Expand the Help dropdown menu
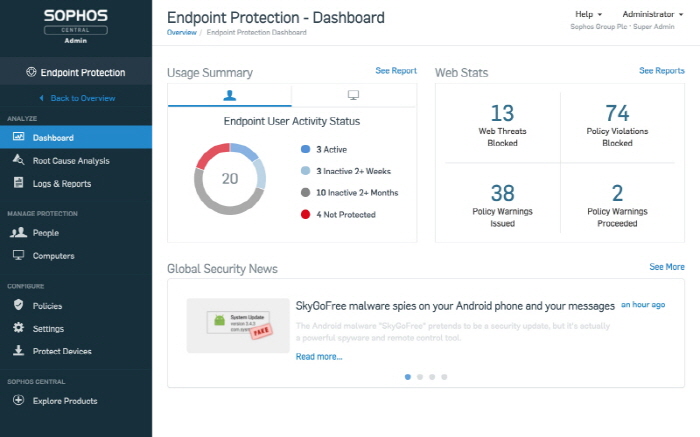This screenshot has width=700, height=437. point(589,15)
